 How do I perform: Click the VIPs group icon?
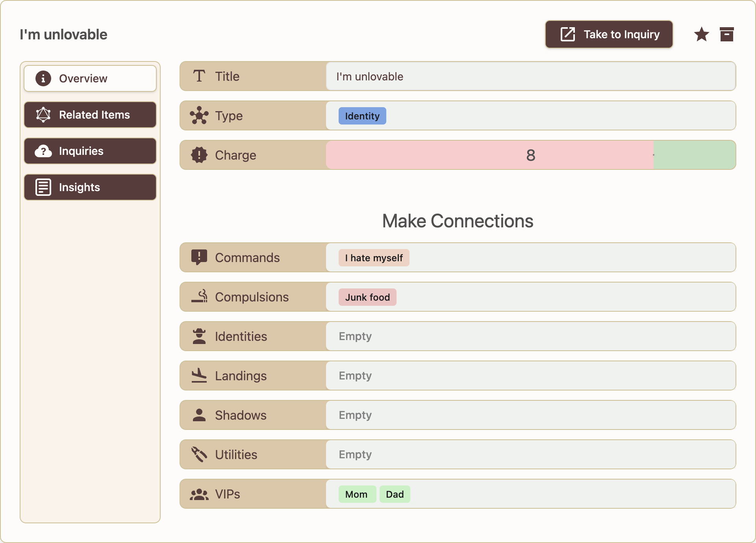[199, 494]
